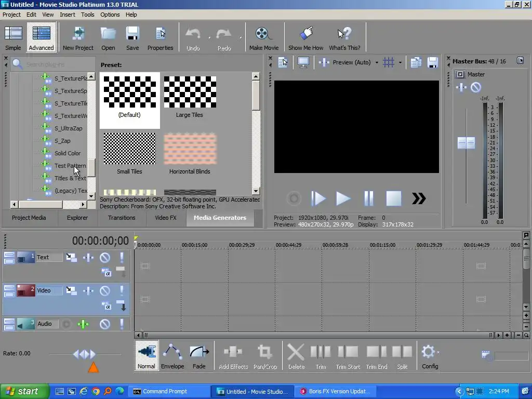Open the Options menu
Viewport: 532px width, 399px height.
point(110,15)
